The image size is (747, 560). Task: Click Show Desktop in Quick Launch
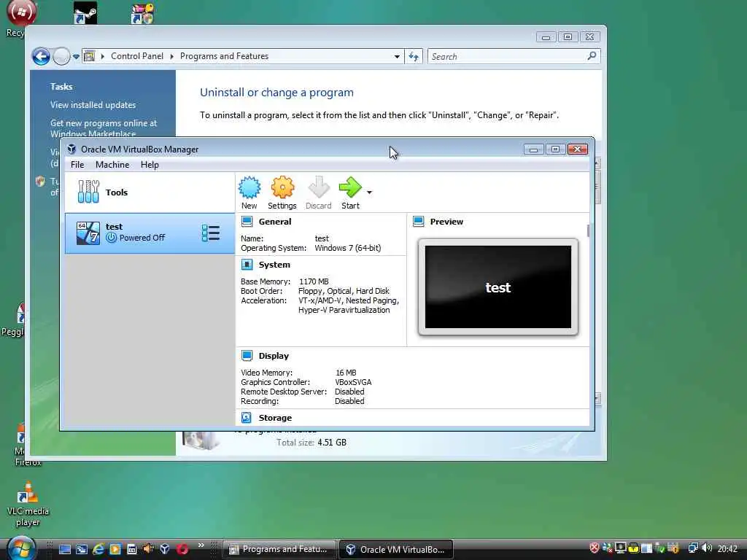pos(65,549)
